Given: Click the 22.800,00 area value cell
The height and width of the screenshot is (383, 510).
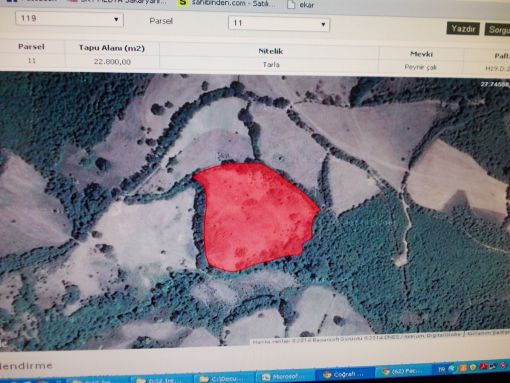Looking at the screenshot, I should point(112,62).
